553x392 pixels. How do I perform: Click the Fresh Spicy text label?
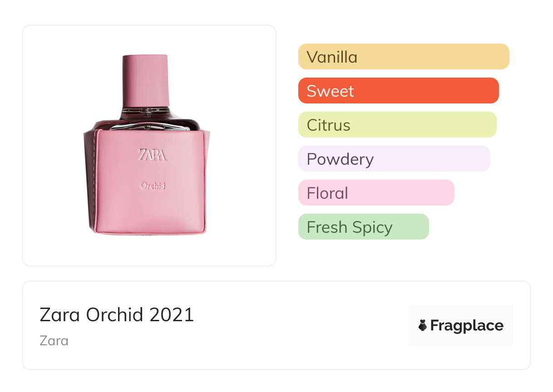tap(349, 227)
